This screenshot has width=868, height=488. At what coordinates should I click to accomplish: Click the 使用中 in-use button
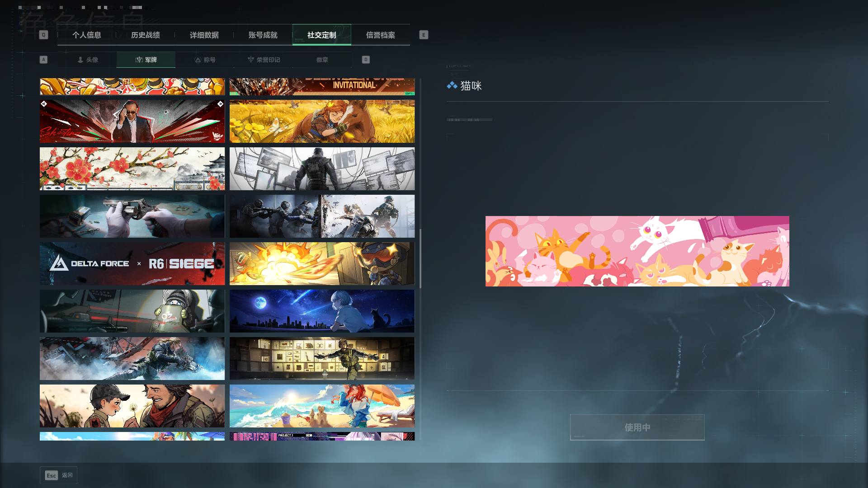pos(637,427)
